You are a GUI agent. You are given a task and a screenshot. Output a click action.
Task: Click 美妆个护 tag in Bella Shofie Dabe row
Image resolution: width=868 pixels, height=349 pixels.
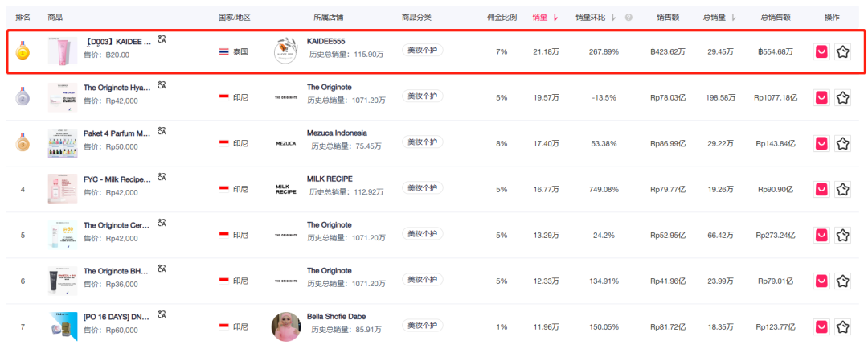click(x=422, y=326)
